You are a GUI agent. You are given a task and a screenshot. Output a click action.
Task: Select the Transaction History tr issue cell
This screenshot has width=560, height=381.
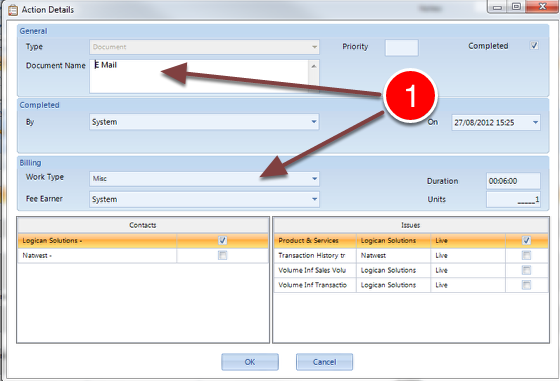[315, 256]
